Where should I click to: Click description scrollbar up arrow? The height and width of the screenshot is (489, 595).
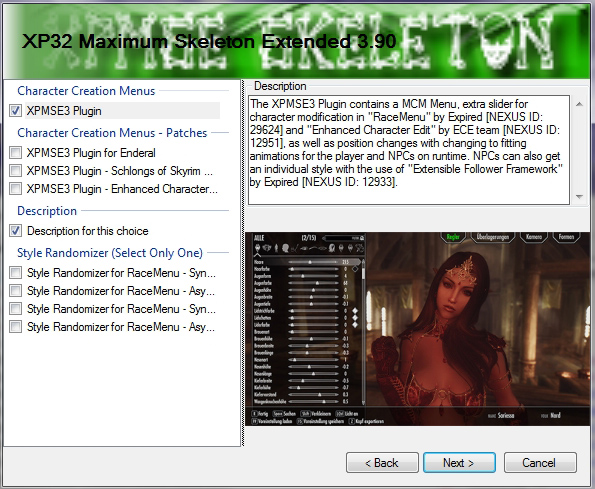tap(579, 104)
